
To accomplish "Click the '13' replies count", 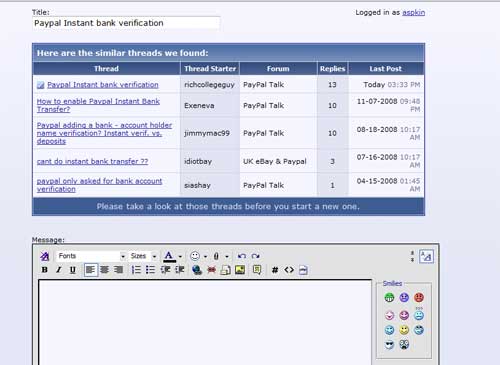I will [332, 85].
